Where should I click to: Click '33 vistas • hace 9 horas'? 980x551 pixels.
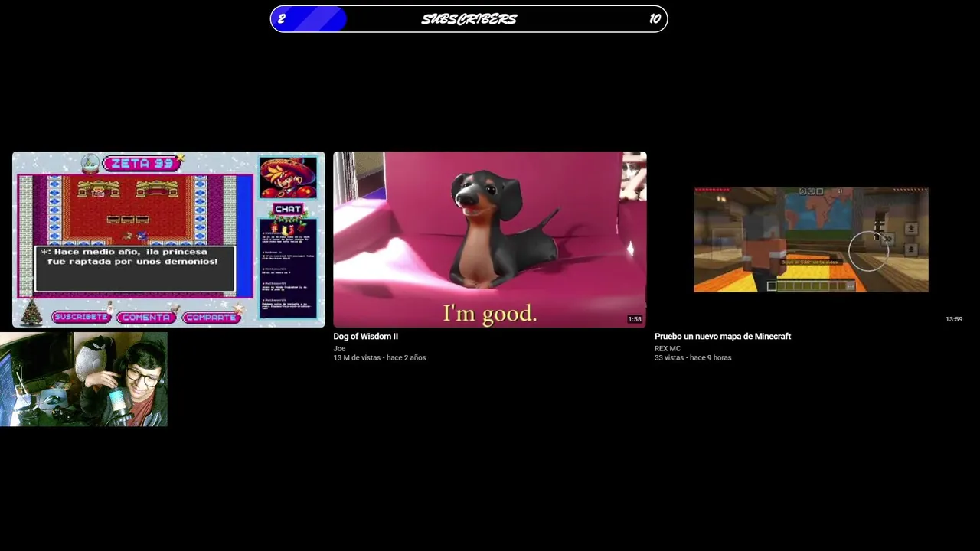click(693, 358)
